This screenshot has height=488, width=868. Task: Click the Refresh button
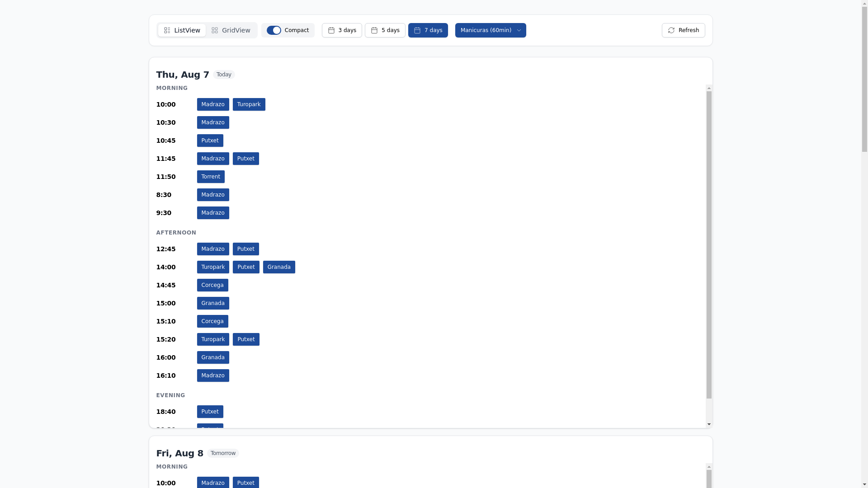point(684,30)
